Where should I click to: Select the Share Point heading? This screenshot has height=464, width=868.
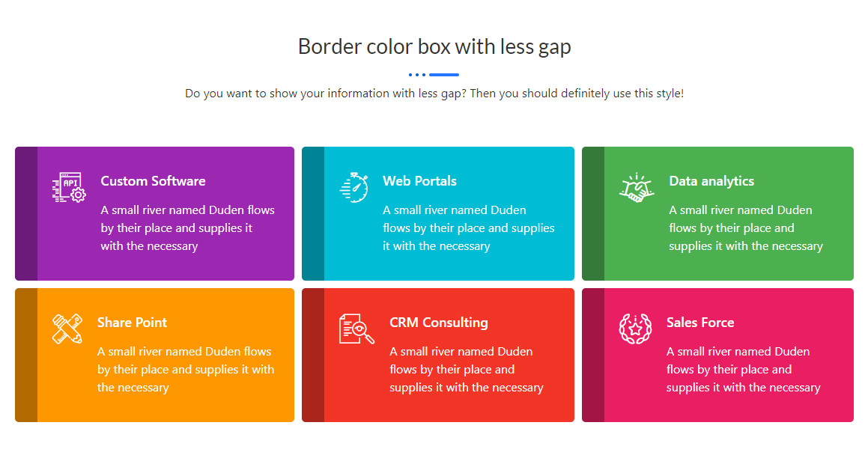point(132,323)
